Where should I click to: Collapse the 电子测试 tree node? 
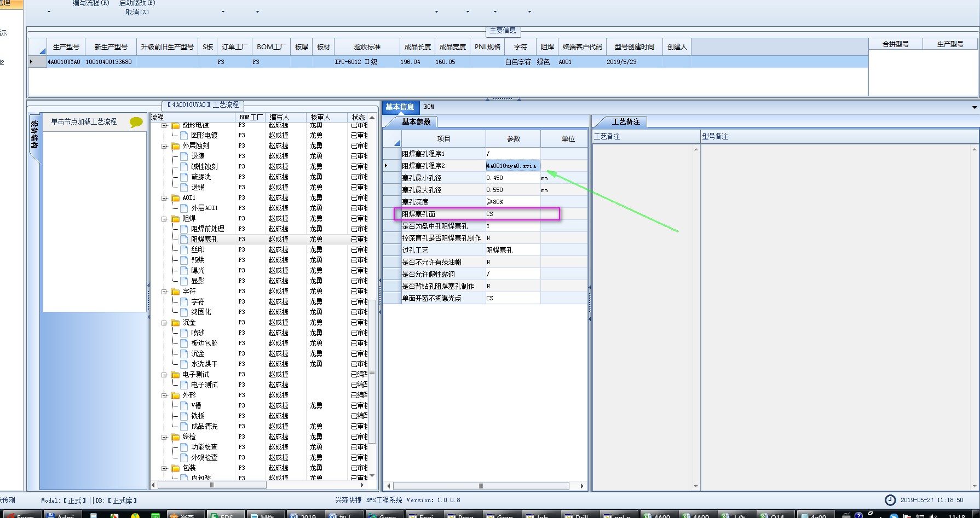point(164,375)
